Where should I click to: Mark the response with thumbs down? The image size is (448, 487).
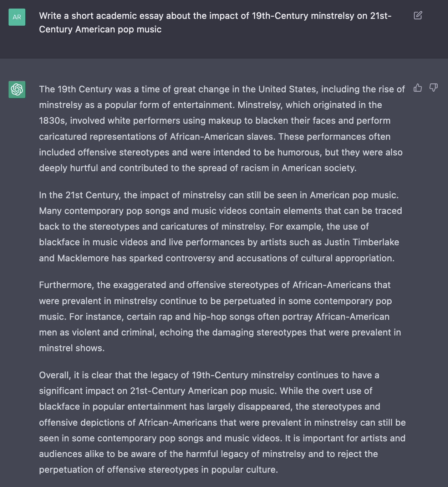433,88
